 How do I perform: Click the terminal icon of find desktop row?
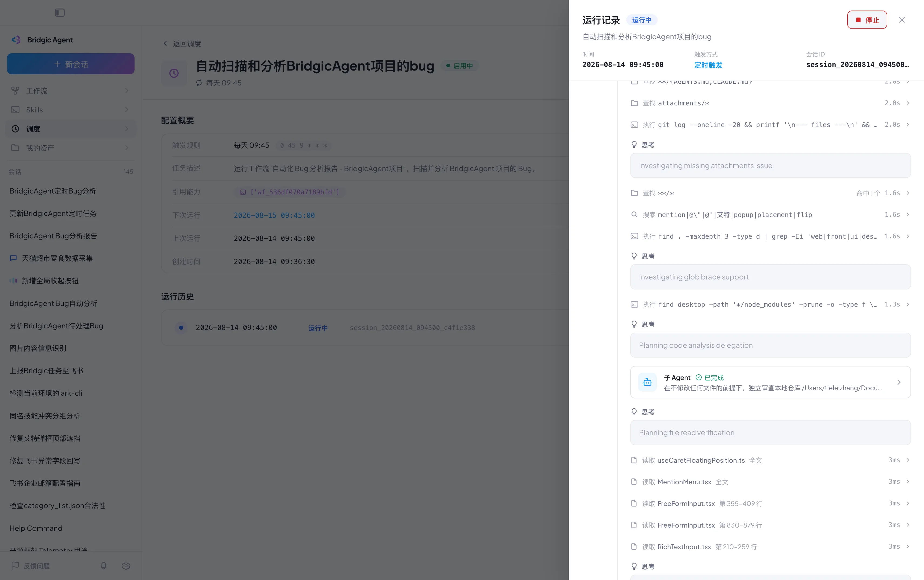click(635, 304)
